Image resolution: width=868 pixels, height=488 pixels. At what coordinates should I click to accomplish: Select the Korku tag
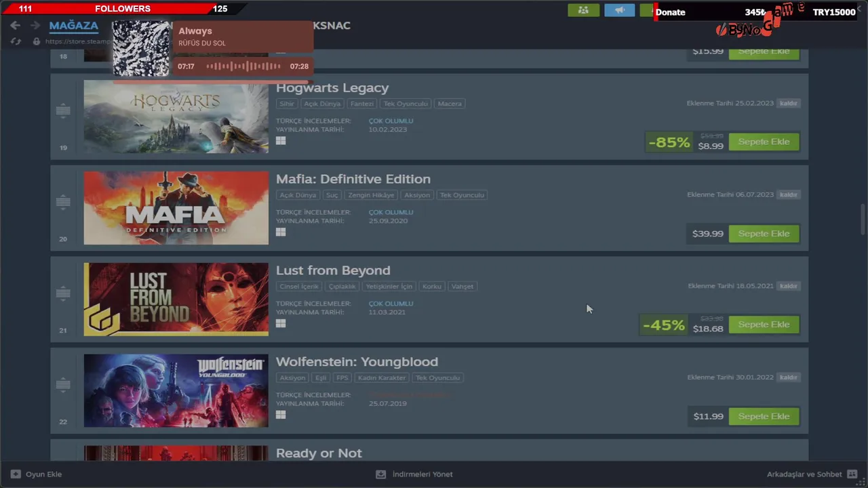pyautogui.click(x=432, y=287)
